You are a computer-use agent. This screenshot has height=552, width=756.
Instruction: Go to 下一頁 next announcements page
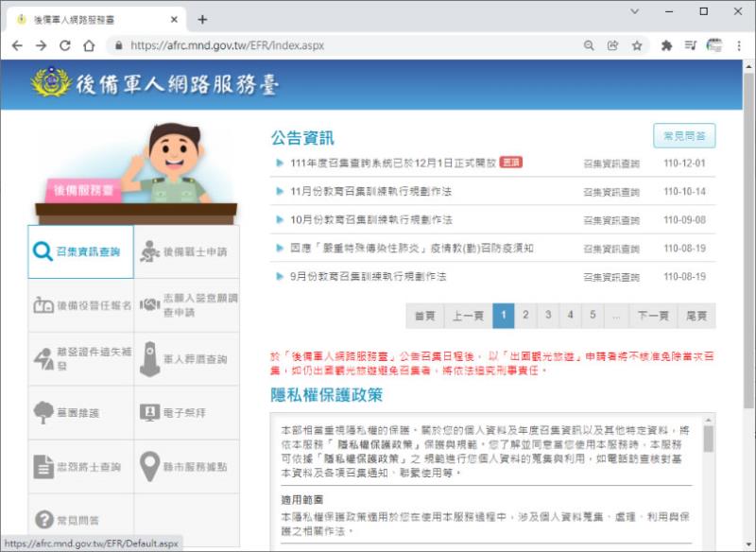click(x=653, y=316)
